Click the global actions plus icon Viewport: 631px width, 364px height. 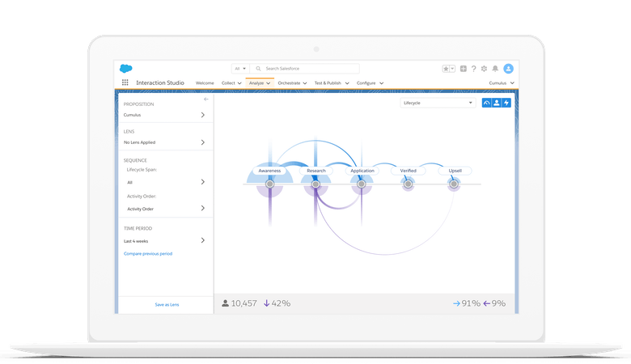coord(464,69)
